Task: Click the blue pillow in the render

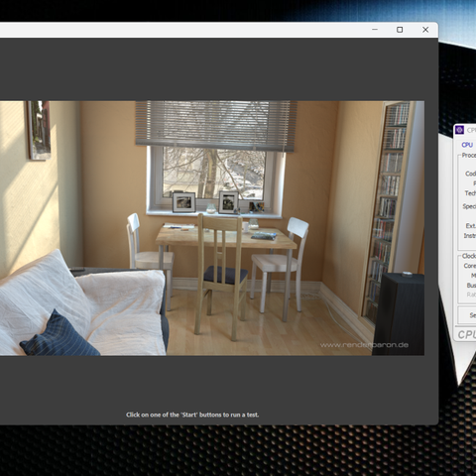Action: click(x=59, y=334)
